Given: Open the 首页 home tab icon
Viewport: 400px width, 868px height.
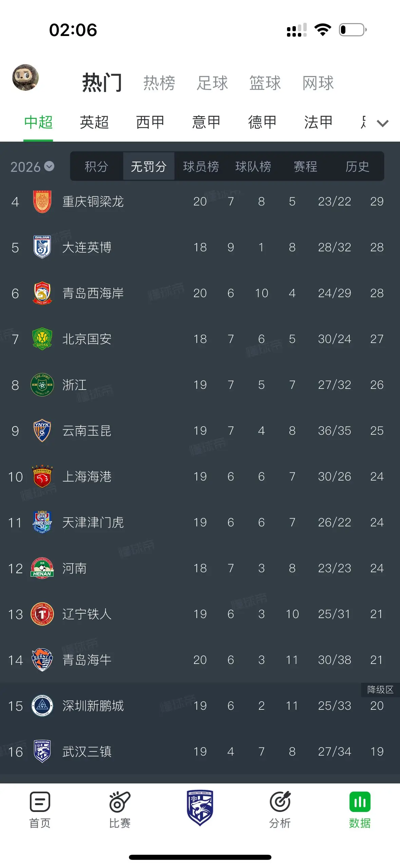Looking at the screenshot, I should (40, 802).
